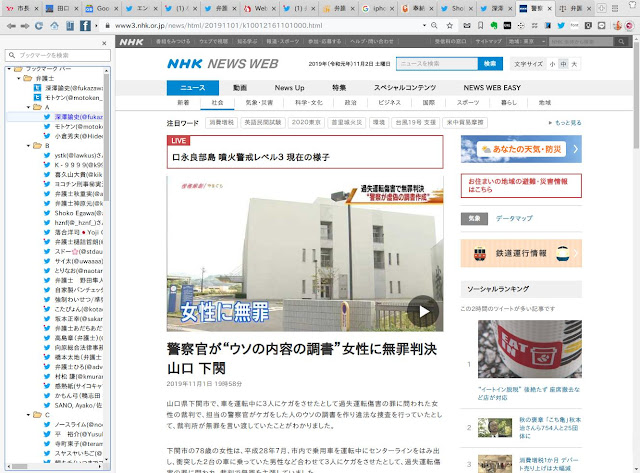Expand toolbar overflow arrow next to Facebook icon

[97, 26]
